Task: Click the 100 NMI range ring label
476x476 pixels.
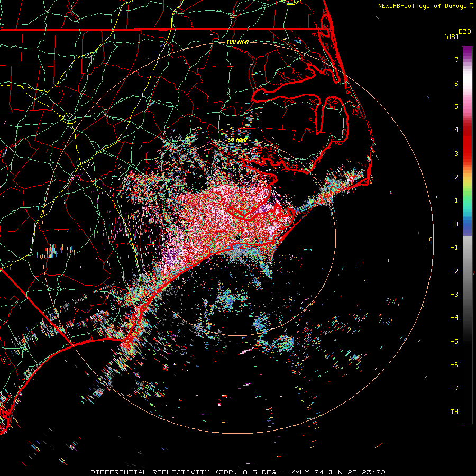Action: tap(237, 42)
